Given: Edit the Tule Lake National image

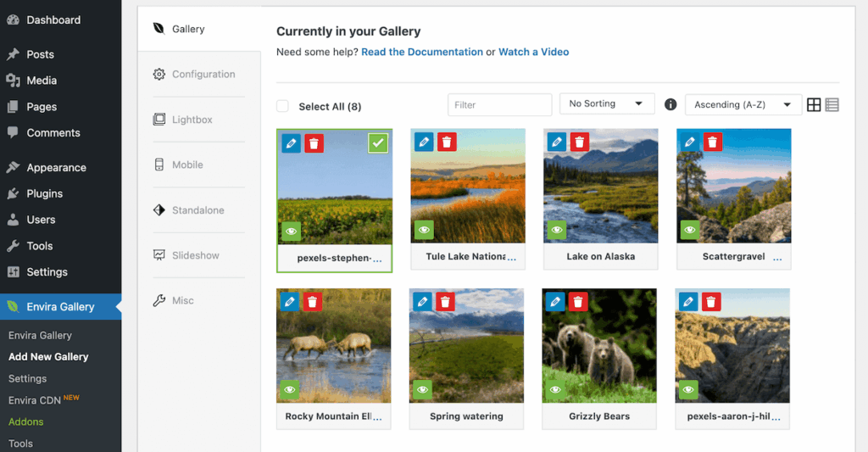Looking at the screenshot, I should (424, 142).
